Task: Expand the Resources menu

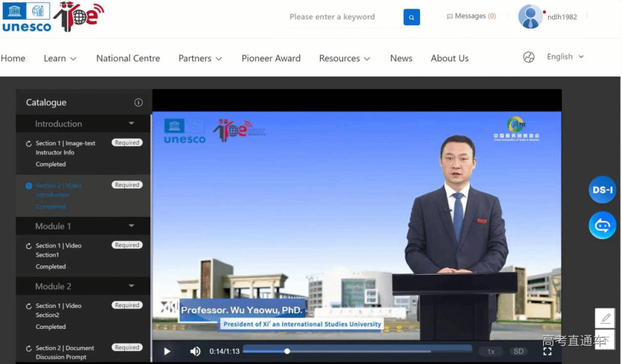Action: pyautogui.click(x=344, y=58)
